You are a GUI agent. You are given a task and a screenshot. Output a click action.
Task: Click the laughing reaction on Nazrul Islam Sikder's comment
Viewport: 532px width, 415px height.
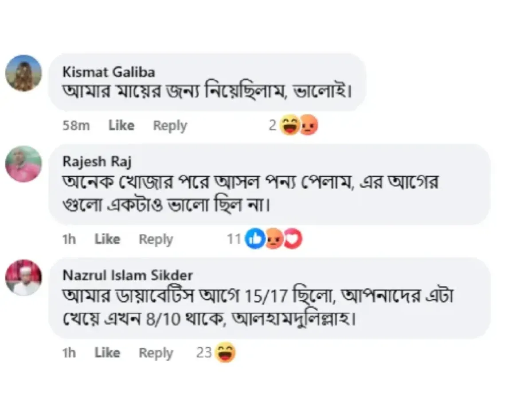225,353
